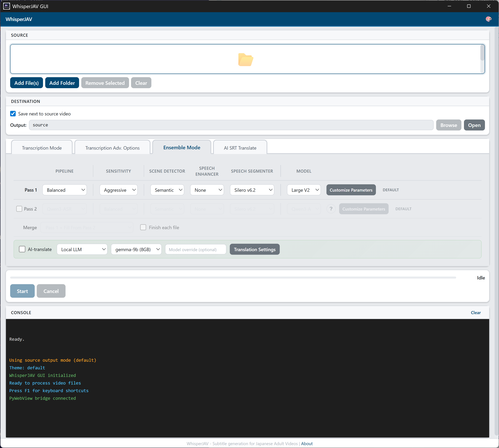Open the Local LLM translation dropdown
499x448 pixels.
click(82, 249)
